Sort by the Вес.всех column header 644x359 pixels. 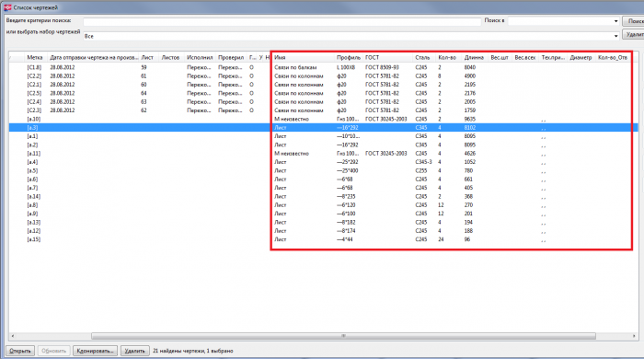click(525, 57)
